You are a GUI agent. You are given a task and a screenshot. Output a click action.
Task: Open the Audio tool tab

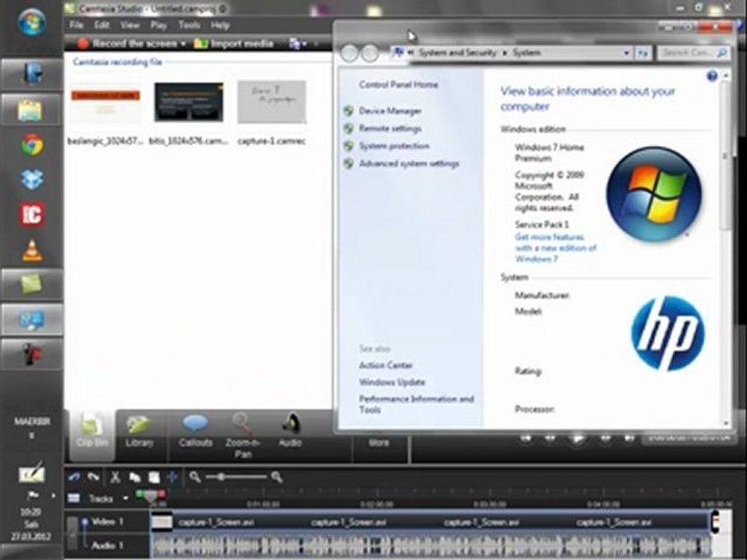click(x=290, y=431)
